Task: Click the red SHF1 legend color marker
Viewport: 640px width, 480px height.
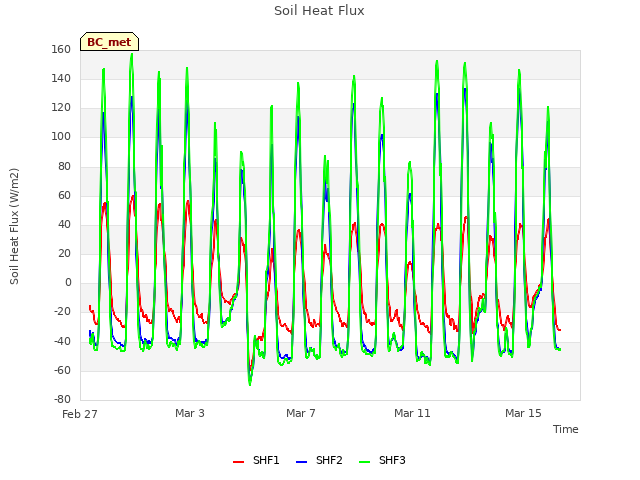Action: 238,462
